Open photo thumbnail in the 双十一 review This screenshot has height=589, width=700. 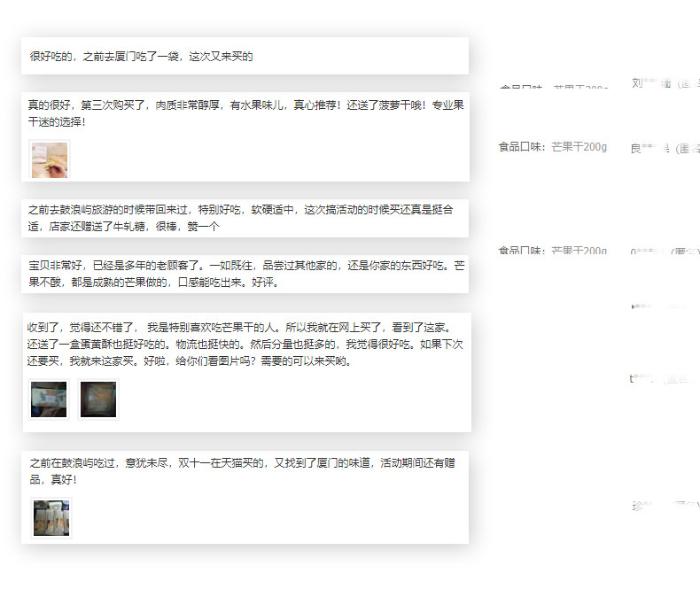[51, 518]
